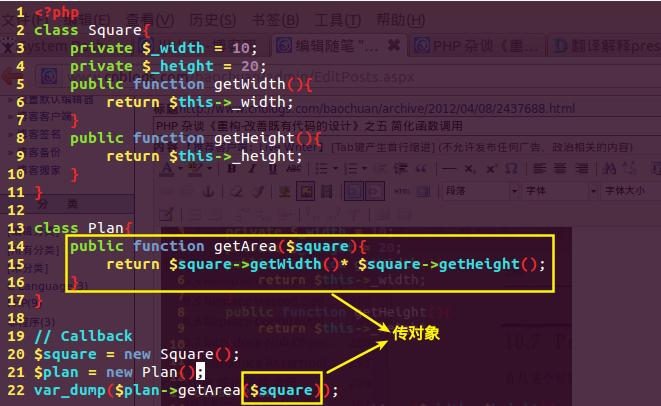Toggle strikethrough ABC formatting
Viewport: 661px width, 406px height.
pos(294,169)
